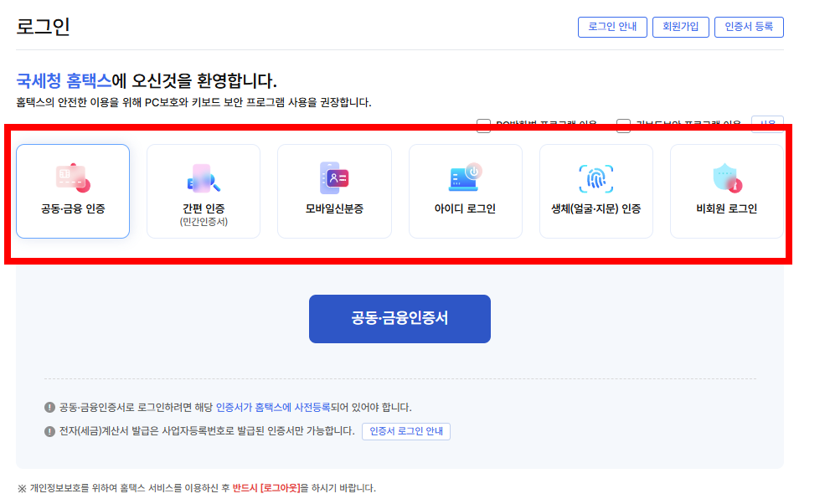Click the 국세청 홈택스 blue heading text
The image size is (830, 504).
tap(64, 81)
